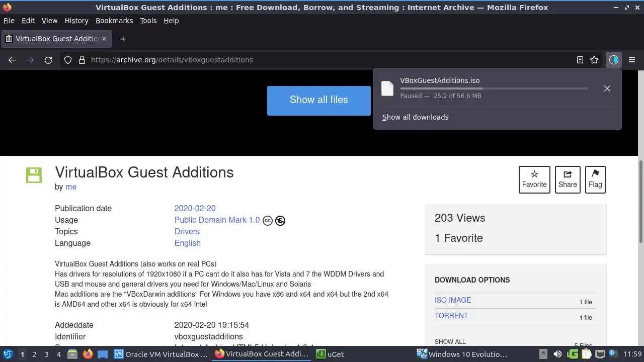
Task: Open the Public Domain Mark 1.0 link
Action: pos(217,220)
